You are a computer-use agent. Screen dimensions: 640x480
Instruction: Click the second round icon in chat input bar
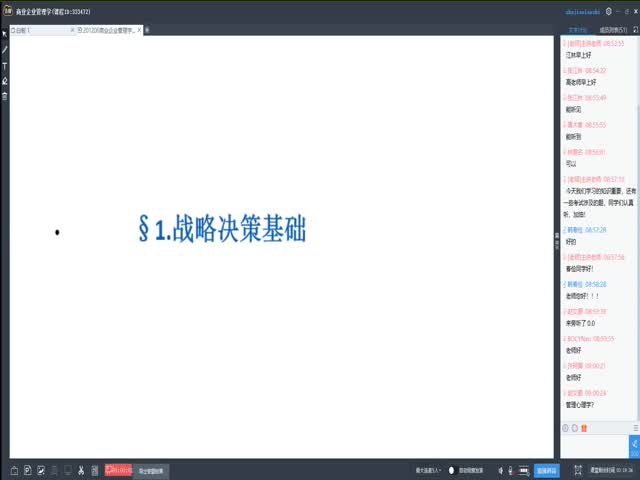(x=575, y=428)
